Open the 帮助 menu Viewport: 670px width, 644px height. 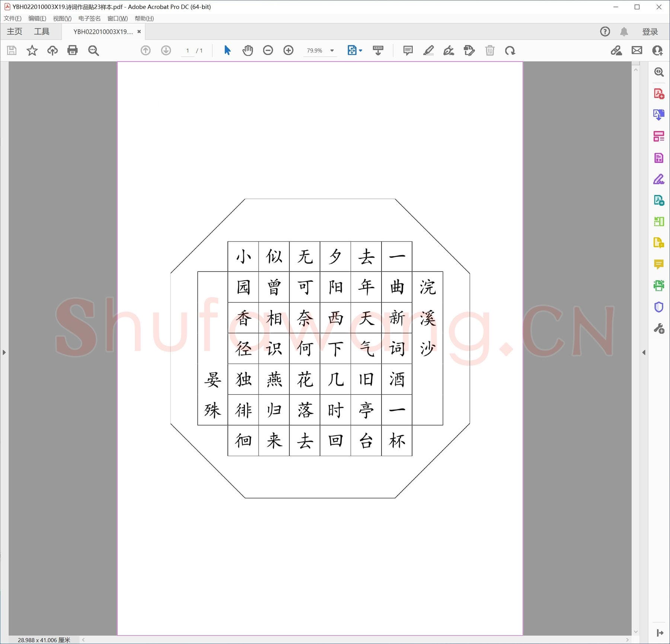(x=144, y=18)
